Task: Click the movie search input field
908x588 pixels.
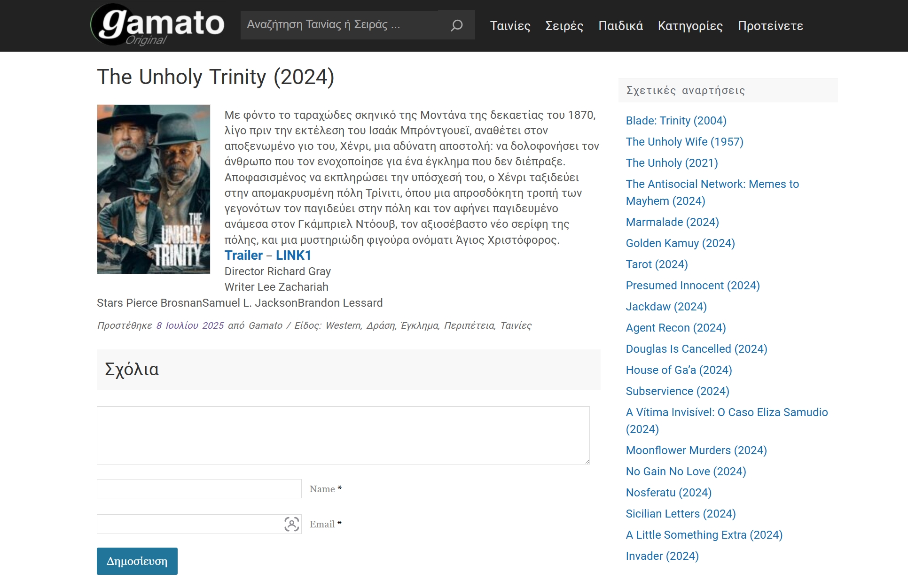Action: pos(338,25)
